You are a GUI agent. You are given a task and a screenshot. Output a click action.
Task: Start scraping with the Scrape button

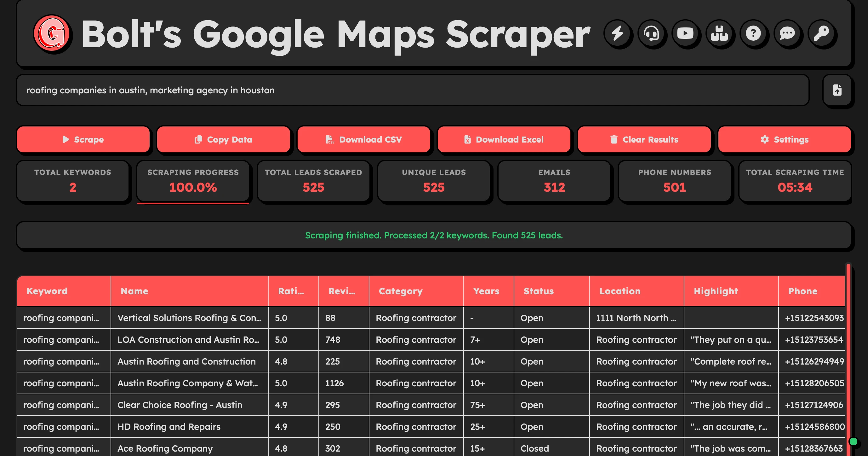(x=83, y=139)
